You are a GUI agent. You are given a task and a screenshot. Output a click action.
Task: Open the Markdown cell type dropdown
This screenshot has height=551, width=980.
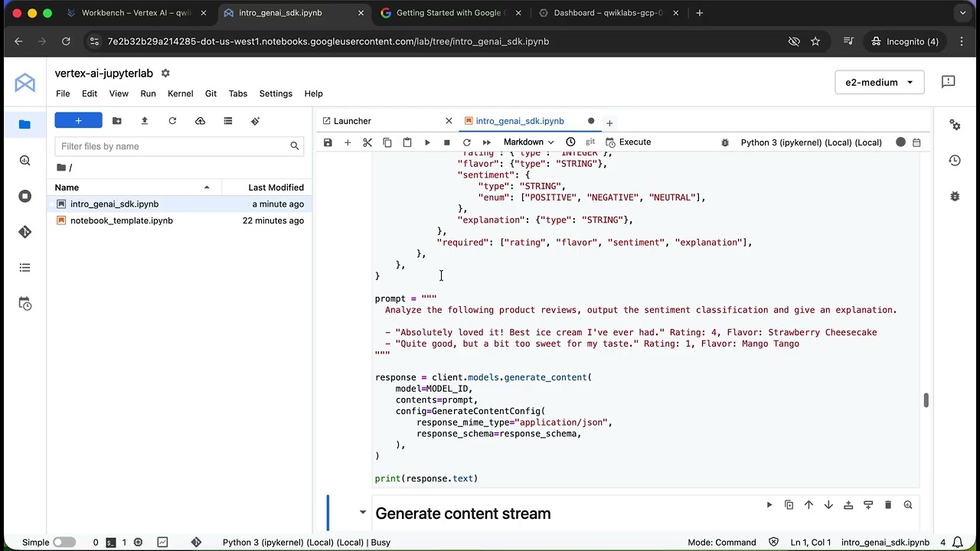pyautogui.click(x=528, y=142)
